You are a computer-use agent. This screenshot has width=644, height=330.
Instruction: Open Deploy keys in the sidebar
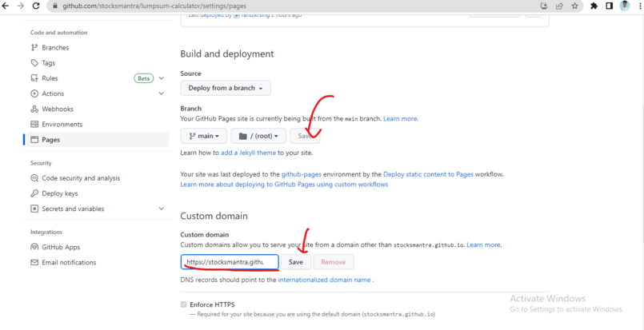60,193
